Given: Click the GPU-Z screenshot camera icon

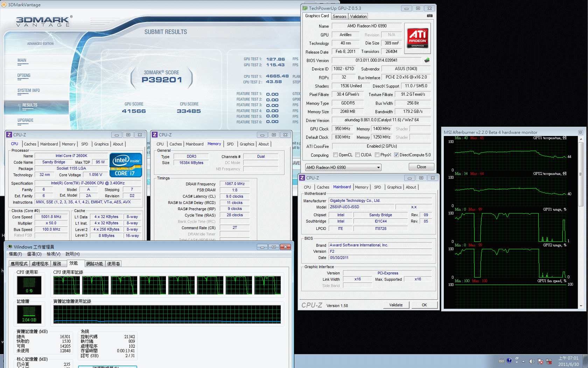Looking at the screenshot, I should 430,16.
